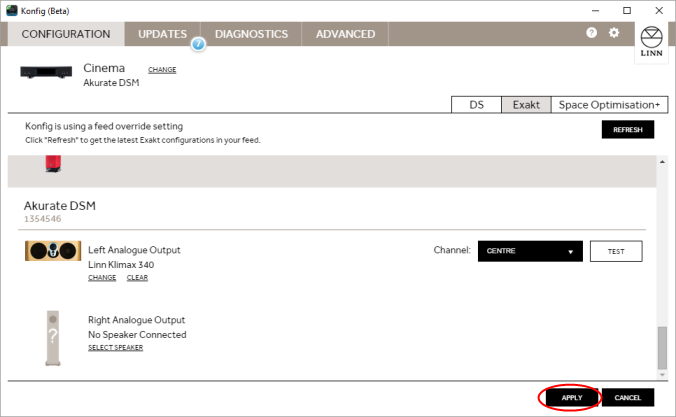The width and height of the screenshot is (676, 417).
Task: Click the Konfig app icon in title bar
Action: point(12,10)
